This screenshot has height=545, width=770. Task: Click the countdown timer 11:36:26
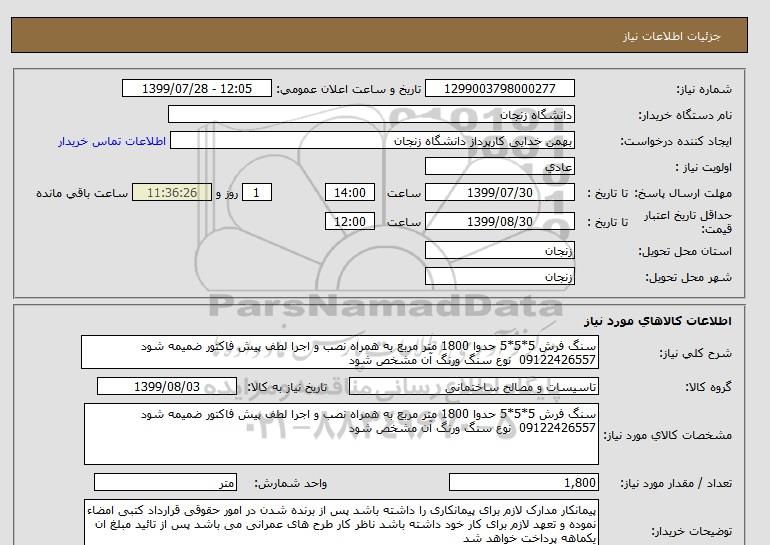pos(172,192)
